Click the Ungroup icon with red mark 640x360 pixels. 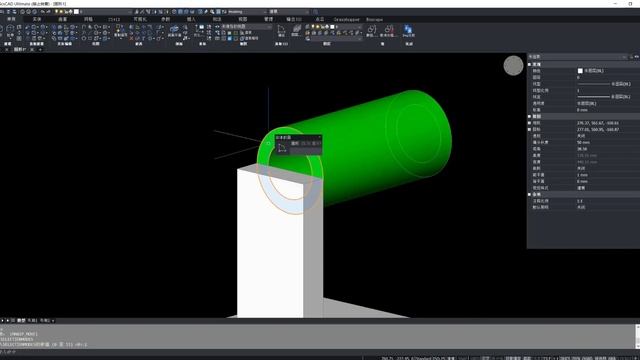pyautogui.click(x=389, y=31)
